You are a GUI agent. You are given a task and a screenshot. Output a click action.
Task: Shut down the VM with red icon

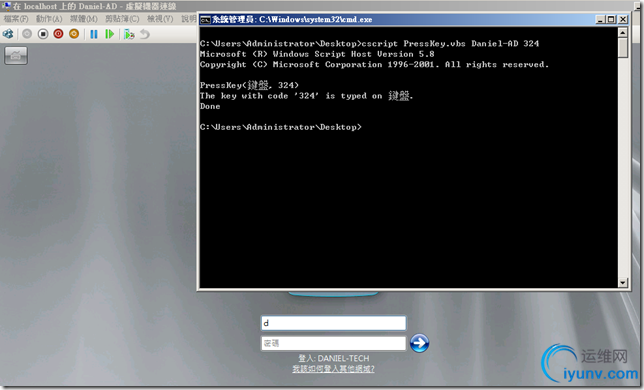pos(58,34)
